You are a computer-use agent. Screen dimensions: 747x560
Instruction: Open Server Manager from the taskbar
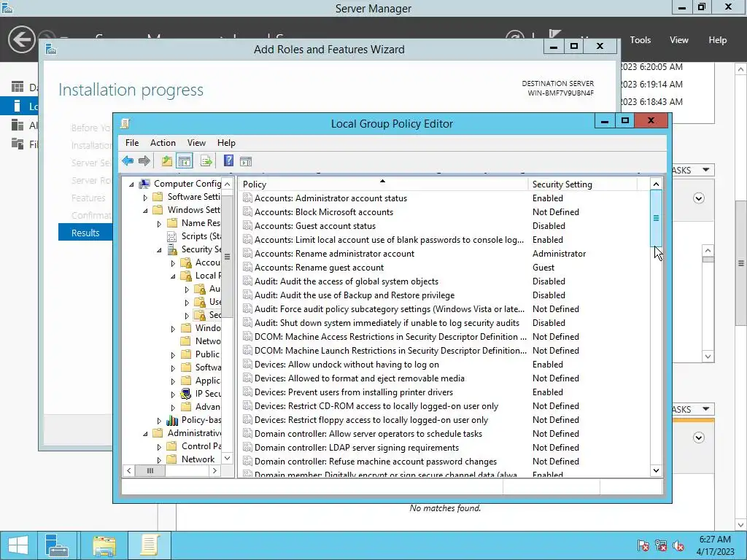(x=57, y=545)
